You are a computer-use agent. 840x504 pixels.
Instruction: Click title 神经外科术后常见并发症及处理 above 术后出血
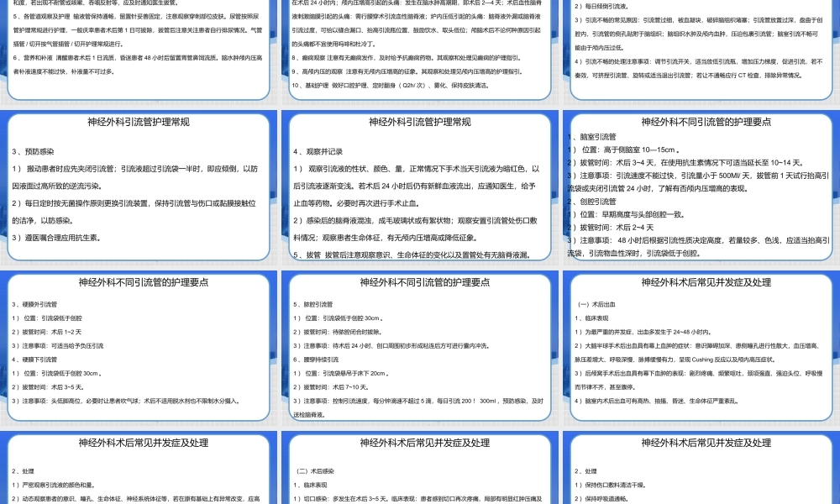tap(706, 282)
